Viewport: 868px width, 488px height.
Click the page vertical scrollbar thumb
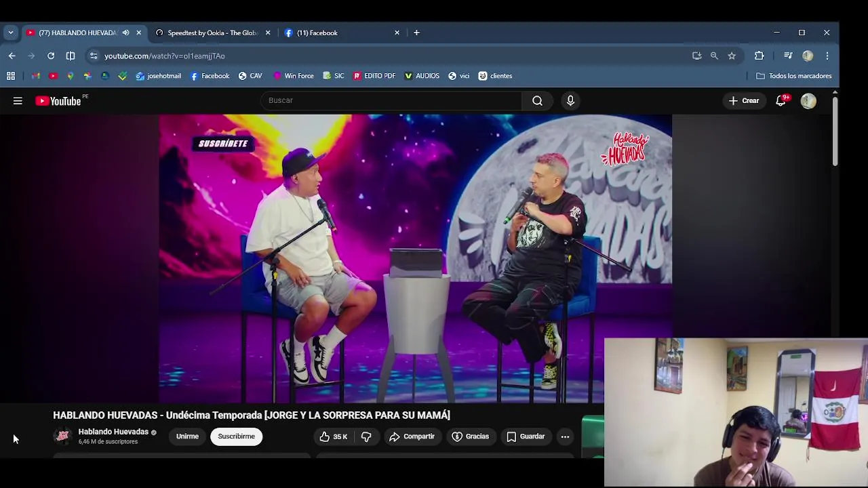coord(835,130)
